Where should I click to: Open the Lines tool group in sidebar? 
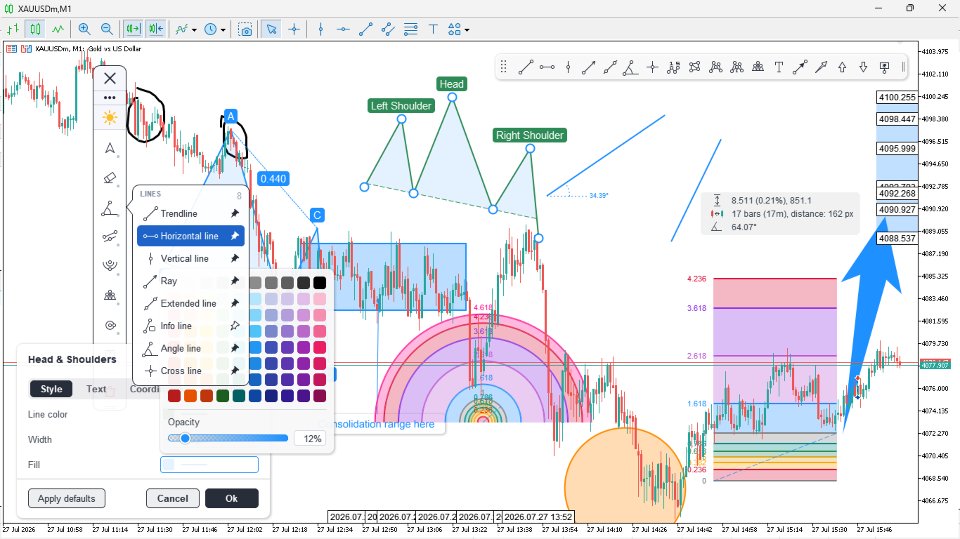[x=110, y=209]
